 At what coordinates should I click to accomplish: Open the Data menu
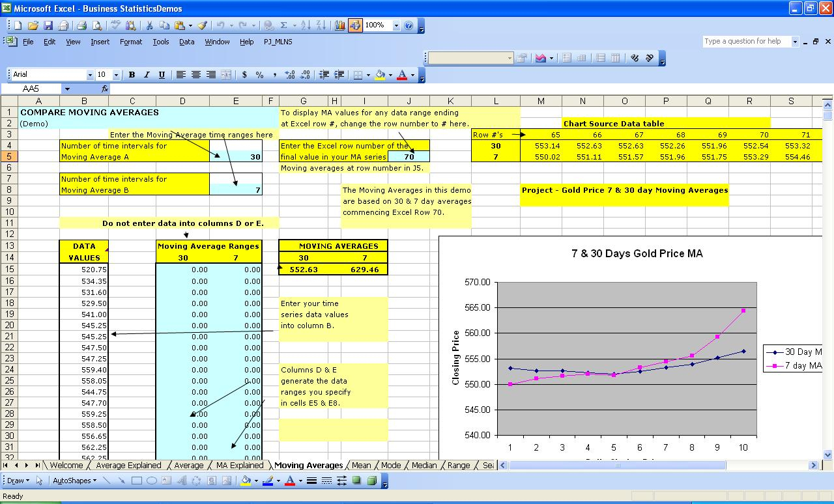[x=186, y=41]
